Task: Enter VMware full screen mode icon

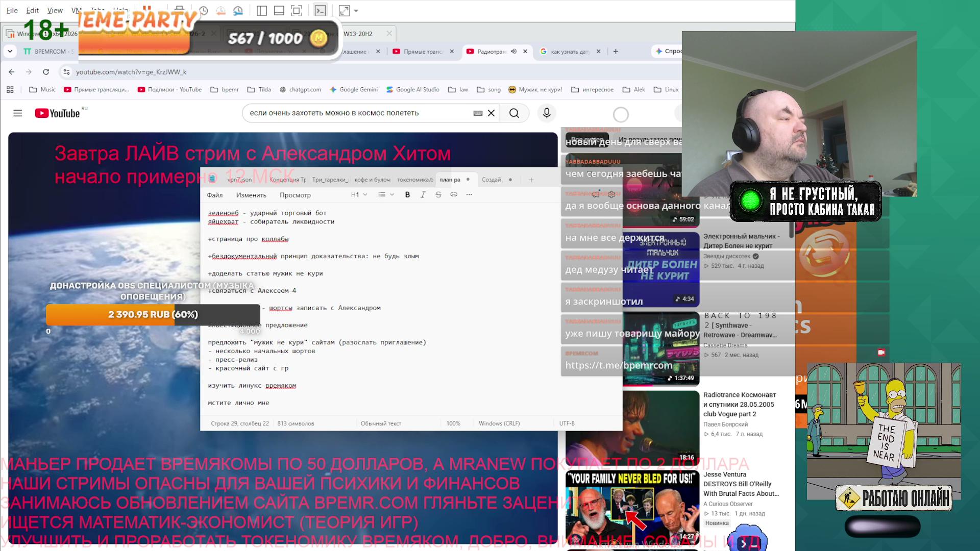Action: 297,11
